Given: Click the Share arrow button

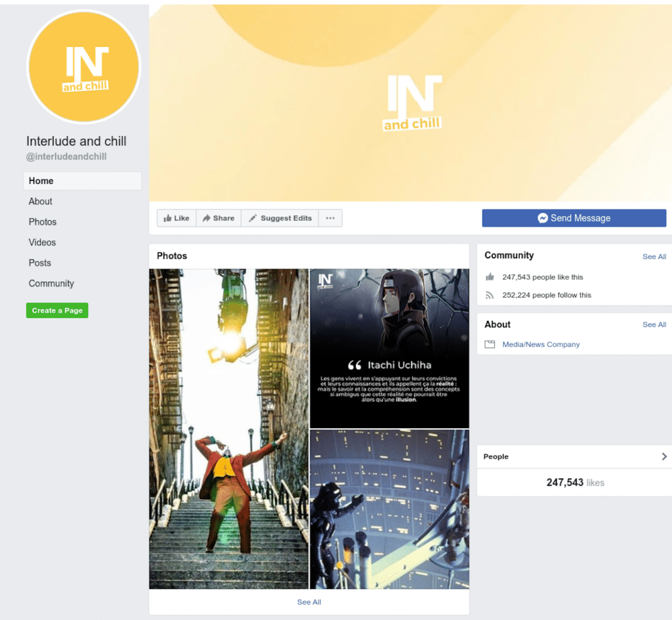Looking at the screenshot, I should pos(219,218).
